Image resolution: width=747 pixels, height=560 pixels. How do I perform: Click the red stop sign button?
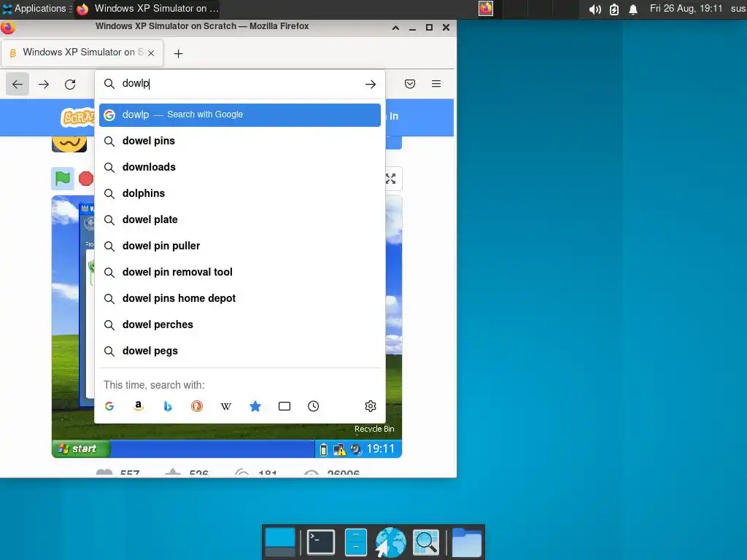click(86, 179)
